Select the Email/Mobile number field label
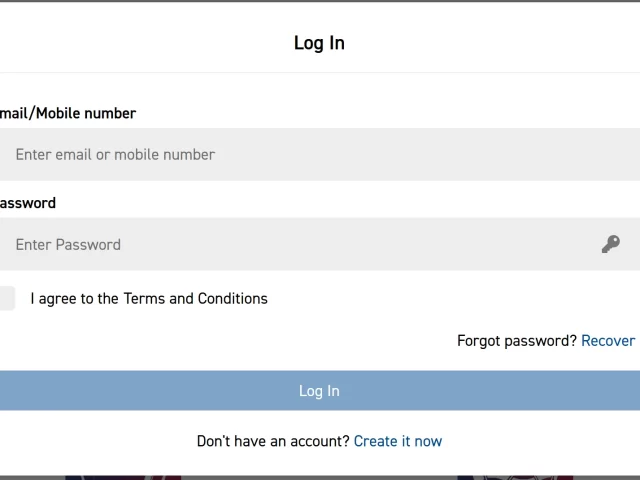The height and width of the screenshot is (480, 640). pyautogui.click(x=68, y=113)
